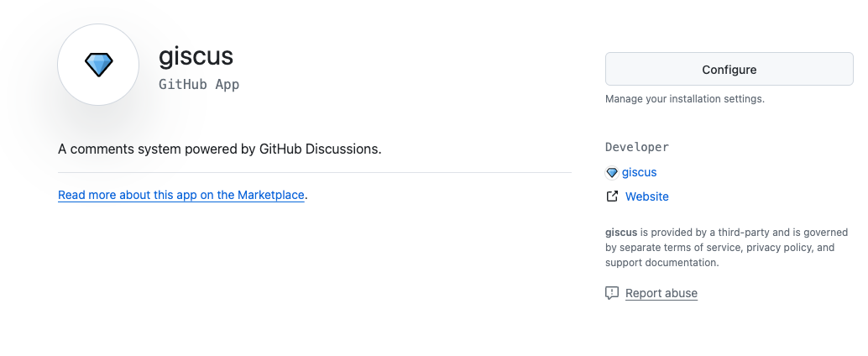Click the giscus app title heading
868x356 pixels.
[x=196, y=56]
